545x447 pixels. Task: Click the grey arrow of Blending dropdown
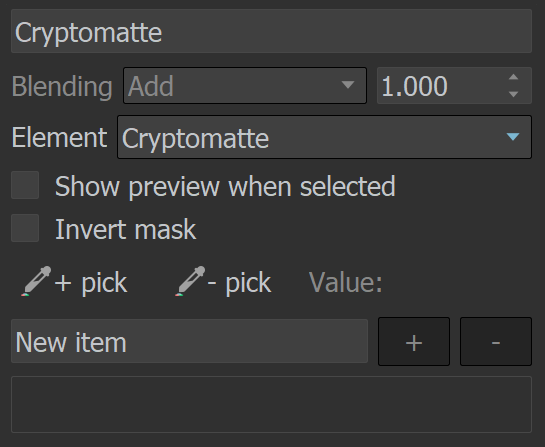click(x=348, y=85)
